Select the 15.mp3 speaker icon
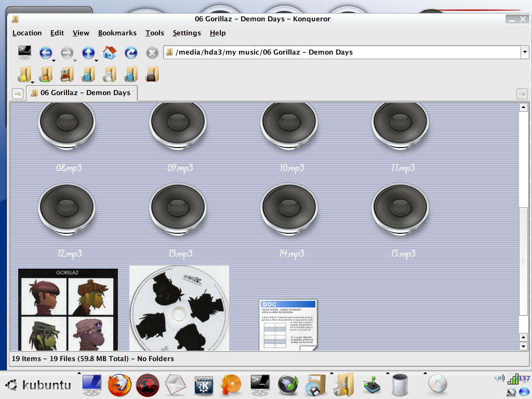The height and width of the screenshot is (399, 532). pyautogui.click(x=401, y=209)
